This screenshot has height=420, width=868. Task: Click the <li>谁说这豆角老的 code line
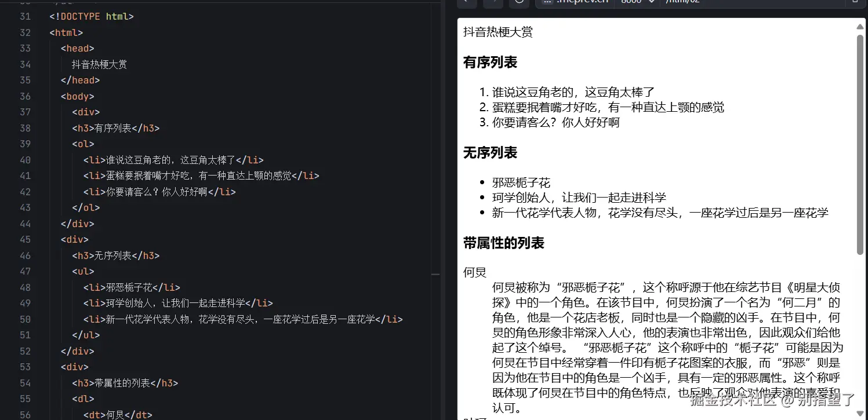coord(173,160)
